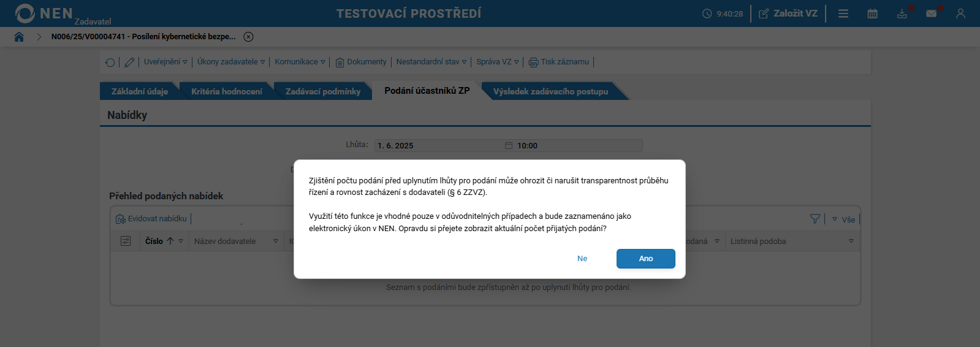Click the Lhůta time field 10:00
Viewport: 980px width, 347px height.
click(x=579, y=145)
